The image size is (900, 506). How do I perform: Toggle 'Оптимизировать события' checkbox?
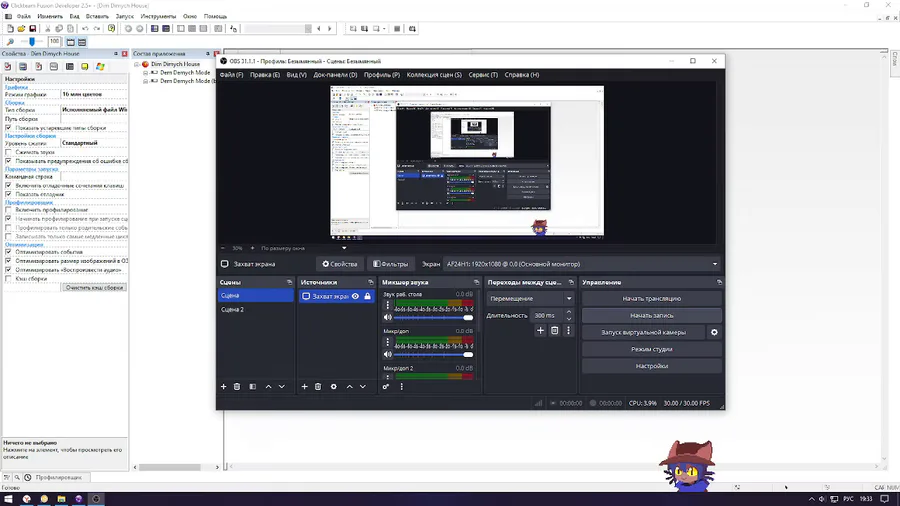tap(8, 252)
